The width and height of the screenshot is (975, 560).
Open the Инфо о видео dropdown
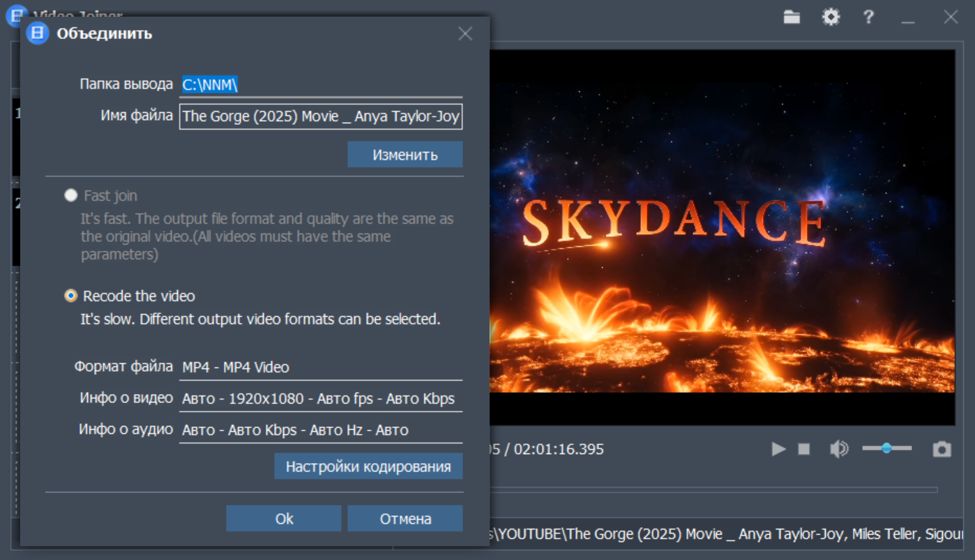pyautogui.click(x=320, y=399)
